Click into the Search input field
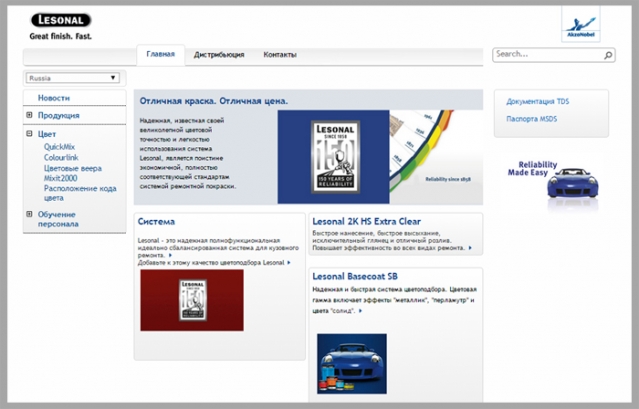639x409 pixels. (x=548, y=55)
